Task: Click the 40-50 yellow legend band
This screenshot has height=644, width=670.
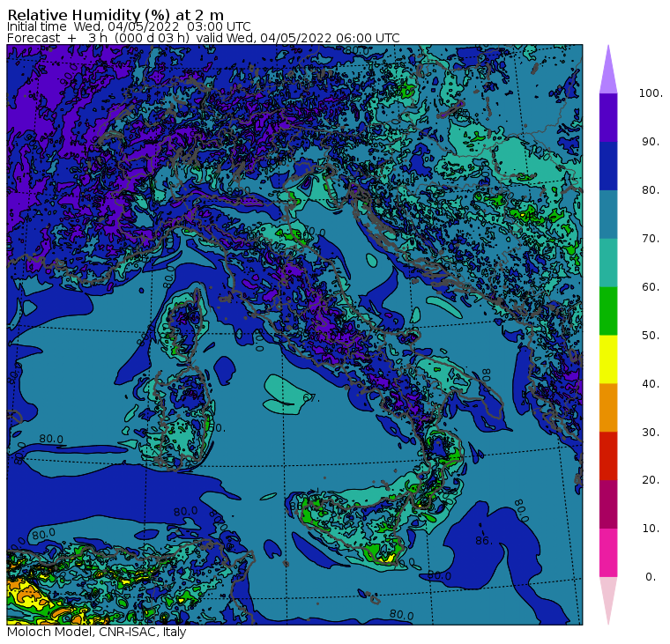Action: pos(608,359)
